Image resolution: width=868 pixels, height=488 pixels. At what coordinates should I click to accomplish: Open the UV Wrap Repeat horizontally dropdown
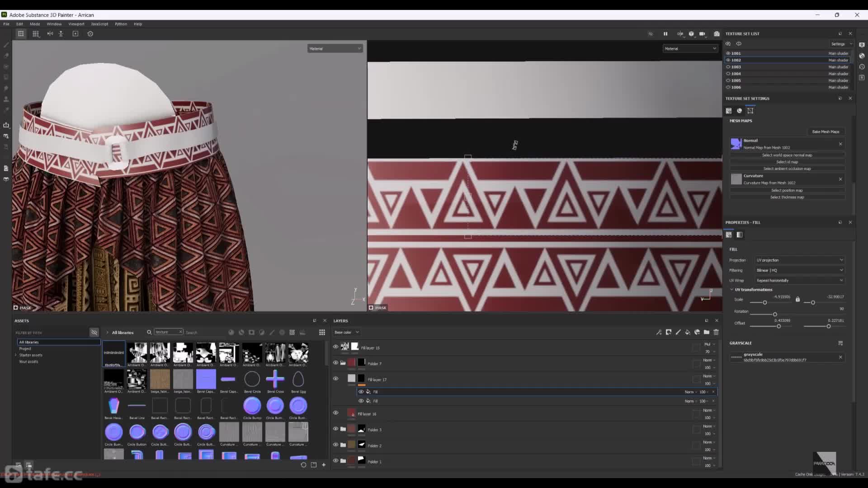(x=799, y=281)
